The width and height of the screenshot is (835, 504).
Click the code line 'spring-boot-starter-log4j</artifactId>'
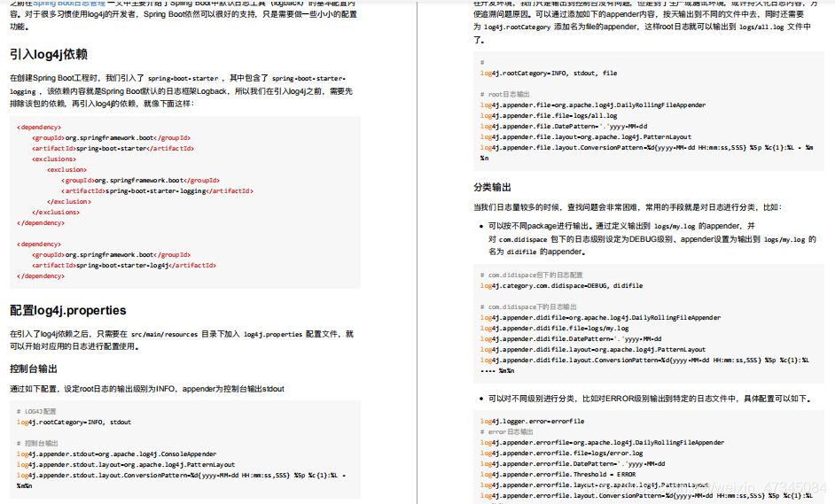click(123, 266)
